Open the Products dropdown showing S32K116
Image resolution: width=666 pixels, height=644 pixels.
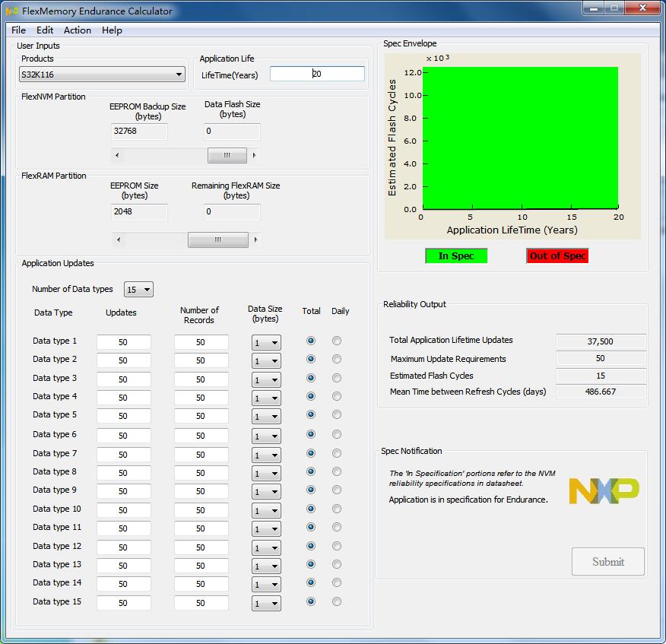pyautogui.click(x=103, y=75)
